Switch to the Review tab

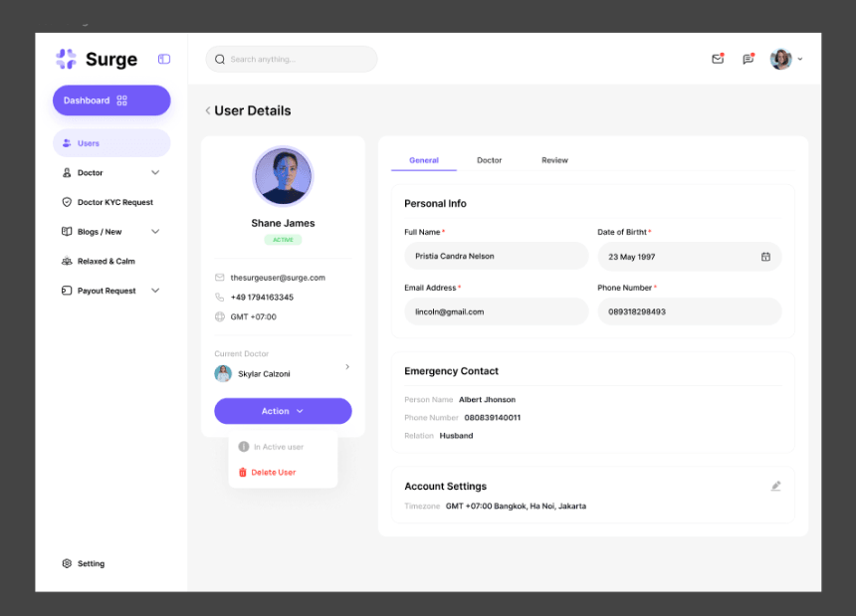coord(554,159)
